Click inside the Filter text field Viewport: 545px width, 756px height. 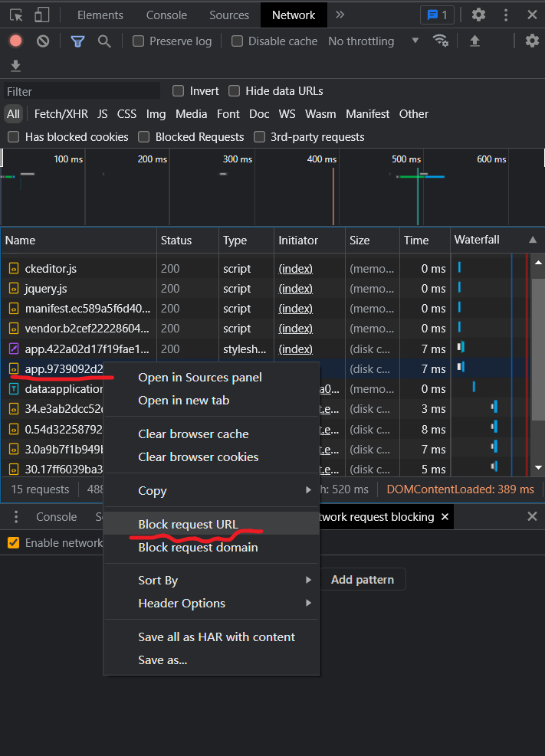point(82,91)
